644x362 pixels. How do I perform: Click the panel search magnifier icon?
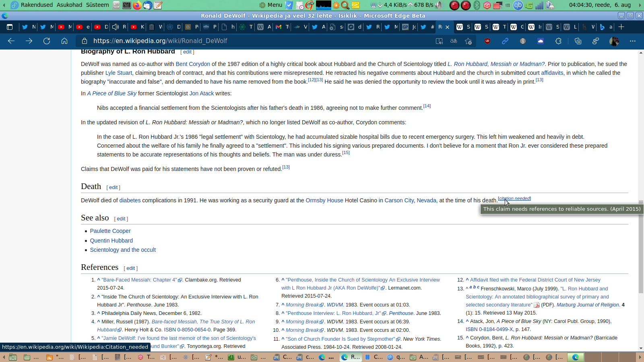tap(345, 5)
